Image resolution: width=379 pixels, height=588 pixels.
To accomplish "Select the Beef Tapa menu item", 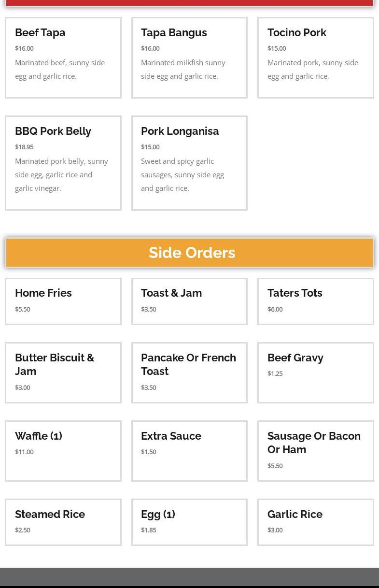I will tap(40, 33).
